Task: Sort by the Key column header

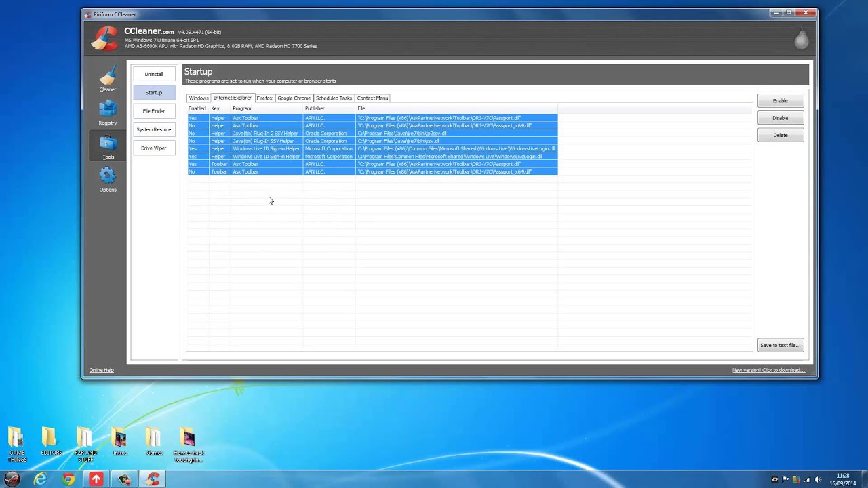Action: click(x=220, y=108)
